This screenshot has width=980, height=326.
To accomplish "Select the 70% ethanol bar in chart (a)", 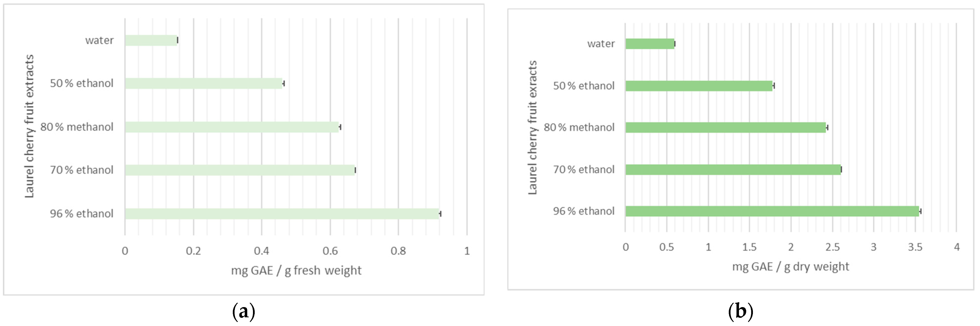I will pos(240,170).
